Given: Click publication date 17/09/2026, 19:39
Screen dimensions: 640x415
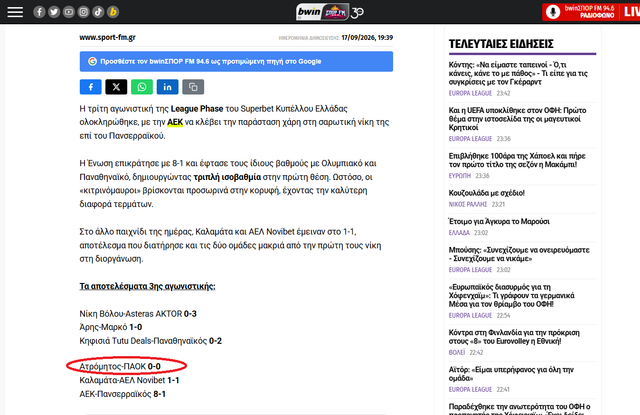Looking at the screenshot, I should tap(367, 38).
